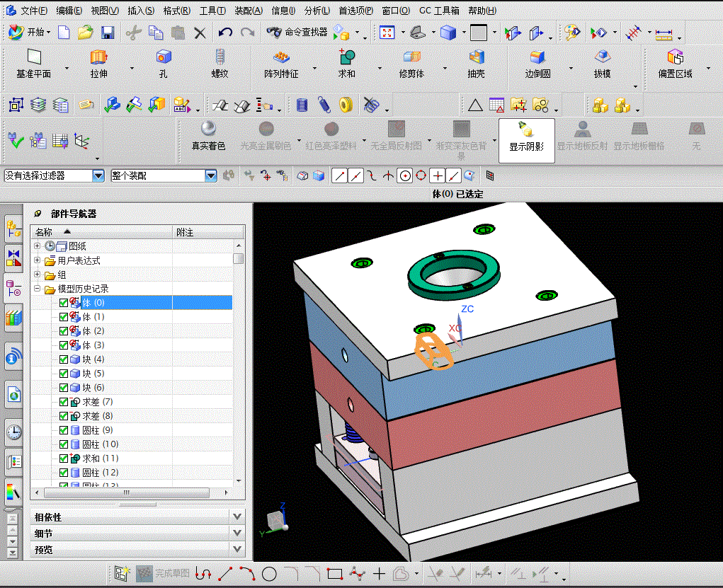This screenshot has height=588, width=723.
Task: Open the GC 工具箱 menu
Action: pyautogui.click(x=439, y=10)
